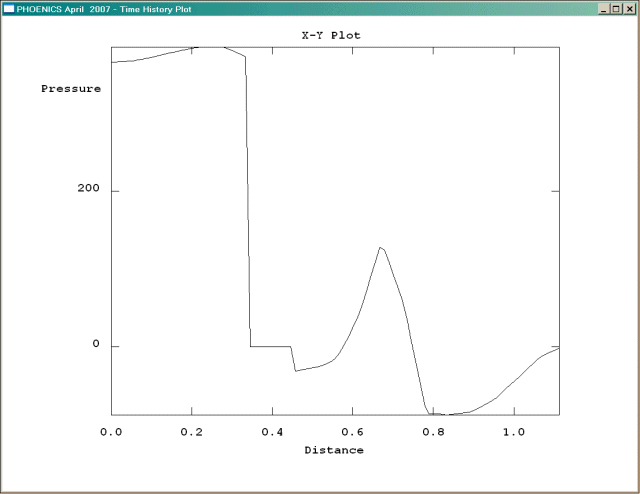Click the 1.0 x-axis tick label
640x494 pixels.
(x=513, y=432)
